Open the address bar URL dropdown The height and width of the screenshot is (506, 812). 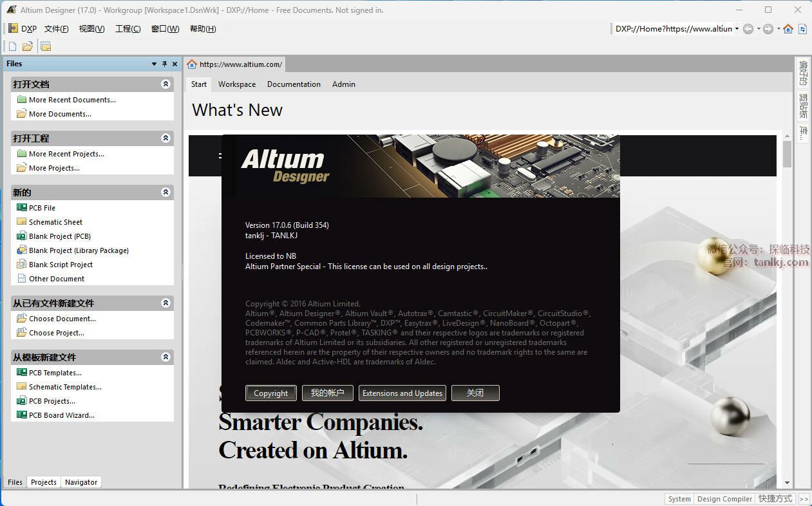point(737,29)
